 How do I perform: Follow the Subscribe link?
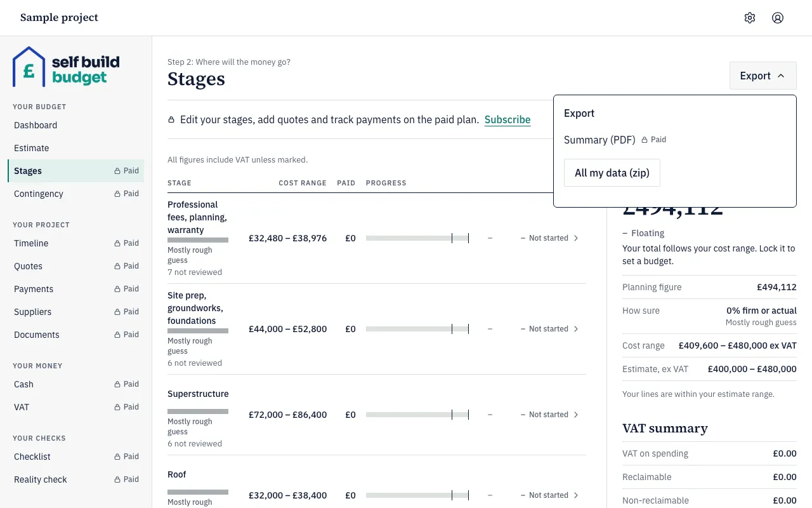(x=507, y=119)
